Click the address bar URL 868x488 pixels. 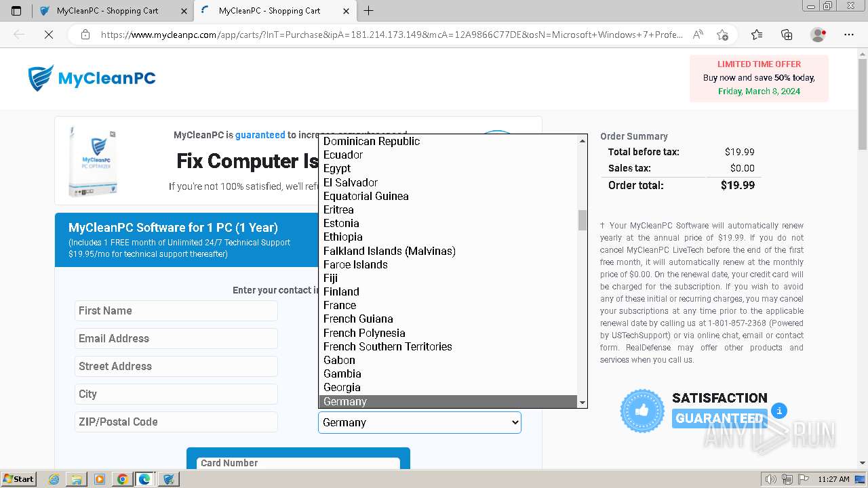tap(391, 35)
